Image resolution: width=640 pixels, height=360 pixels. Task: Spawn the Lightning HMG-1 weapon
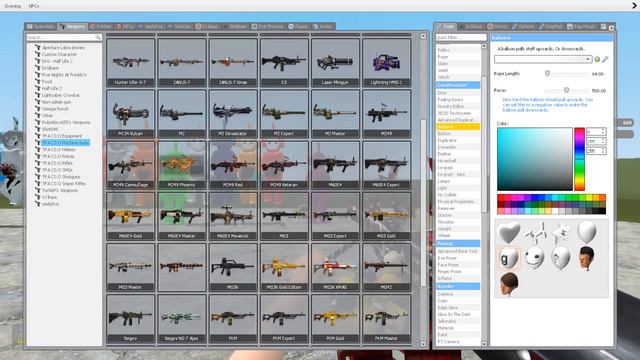click(386, 62)
